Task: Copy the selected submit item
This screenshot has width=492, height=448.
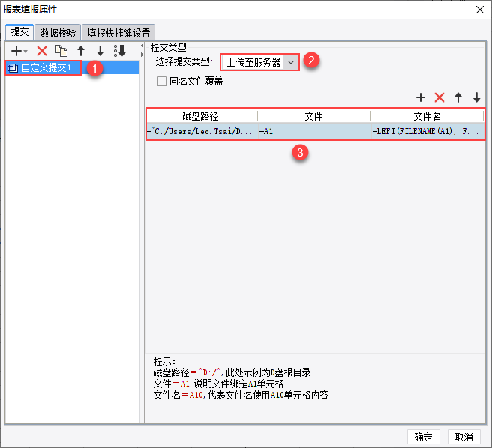Action: click(61, 51)
